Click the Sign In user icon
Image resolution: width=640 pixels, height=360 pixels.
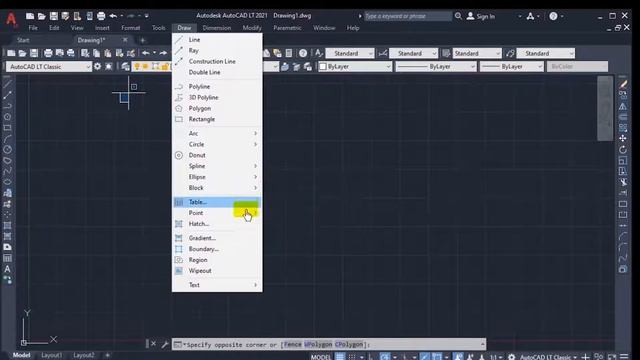tap(471, 16)
